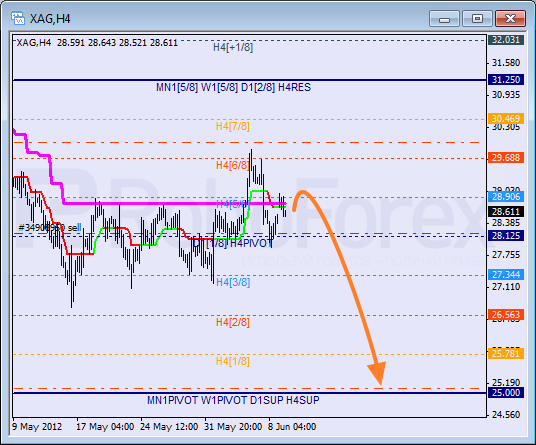The image size is (536, 445).
Task: Click the 25.000 support price tag
Action: tap(506, 392)
